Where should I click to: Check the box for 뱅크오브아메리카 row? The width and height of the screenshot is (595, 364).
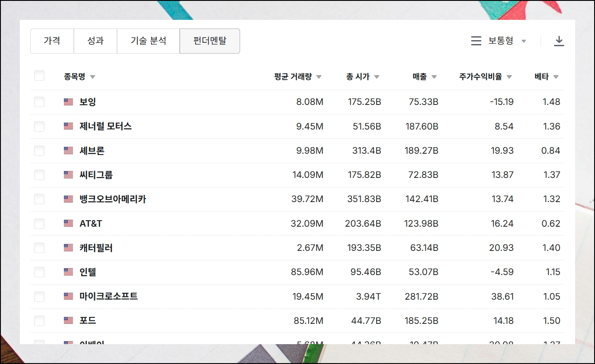click(x=39, y=199)
